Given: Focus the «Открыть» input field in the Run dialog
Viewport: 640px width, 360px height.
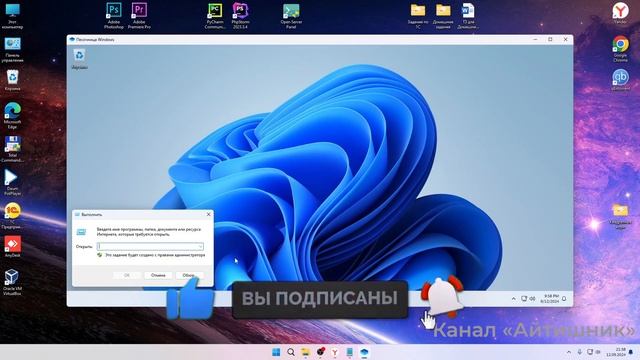Looking at the screenshot, I should tap(150, 247).
